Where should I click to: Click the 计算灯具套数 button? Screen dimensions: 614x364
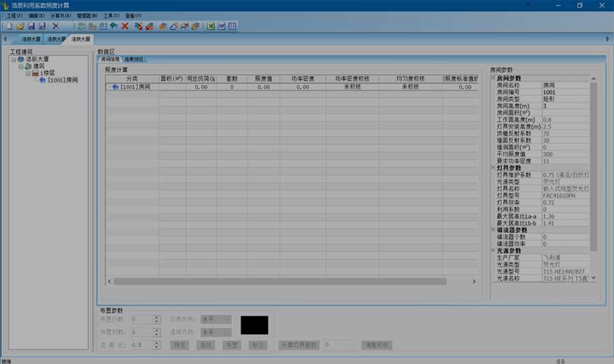tap(299, 345)
